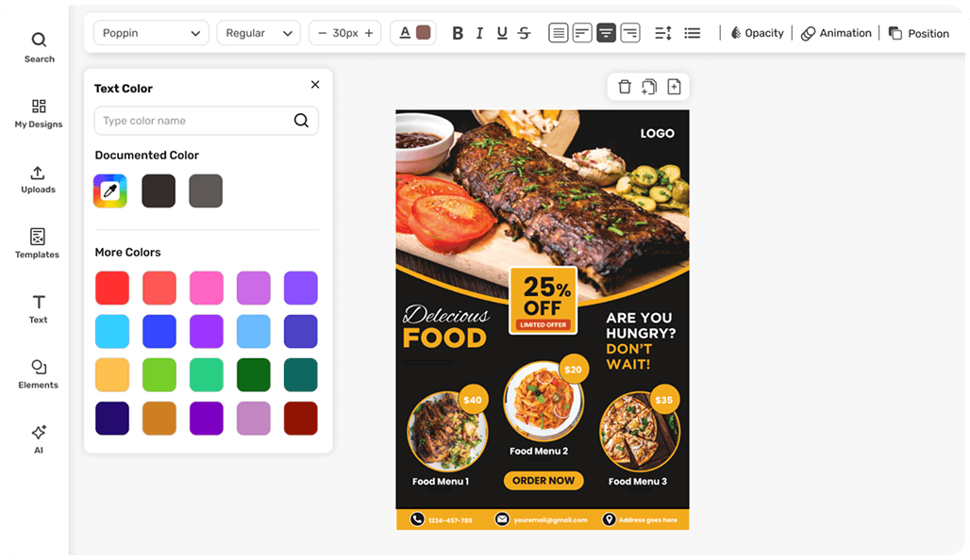Viewport: 970px width, 560px height.
Task: Click the color name search field
Action: pyautogui.click(x=189, y=121)
